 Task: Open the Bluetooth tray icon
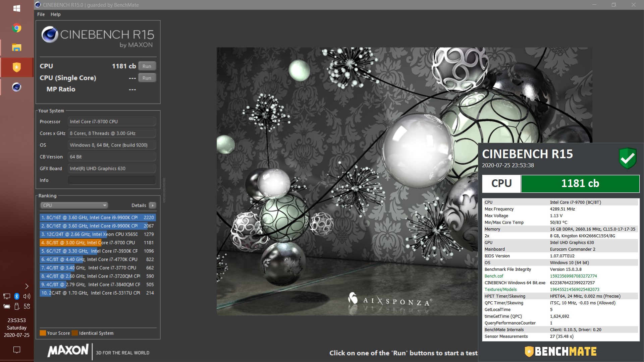click(17, 296)
